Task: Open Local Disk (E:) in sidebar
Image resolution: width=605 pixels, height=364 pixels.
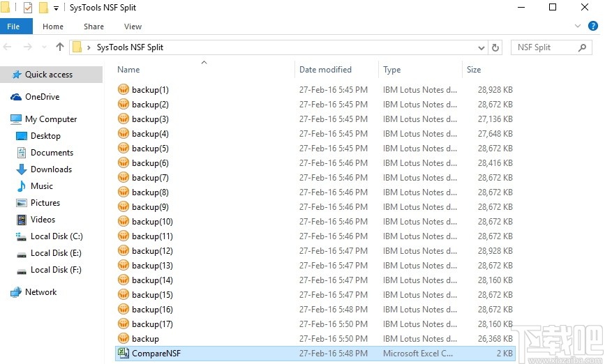Action: 56,253
